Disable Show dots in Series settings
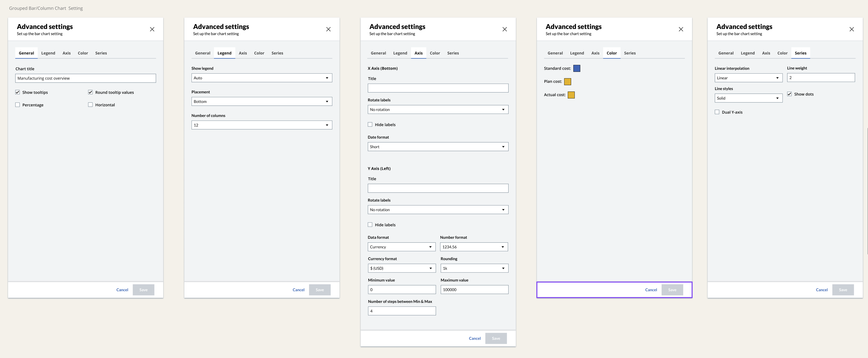This screenshot has height=358, width=868. click(790, 93)
